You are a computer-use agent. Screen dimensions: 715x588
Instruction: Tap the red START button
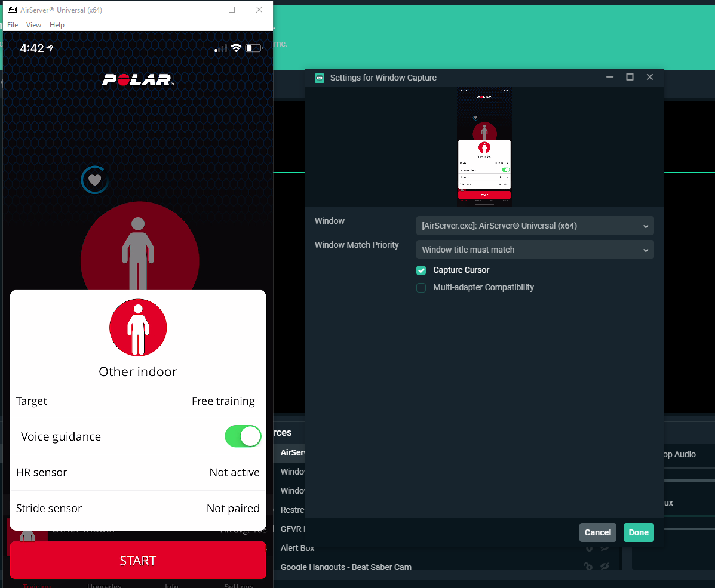point(138,560)
